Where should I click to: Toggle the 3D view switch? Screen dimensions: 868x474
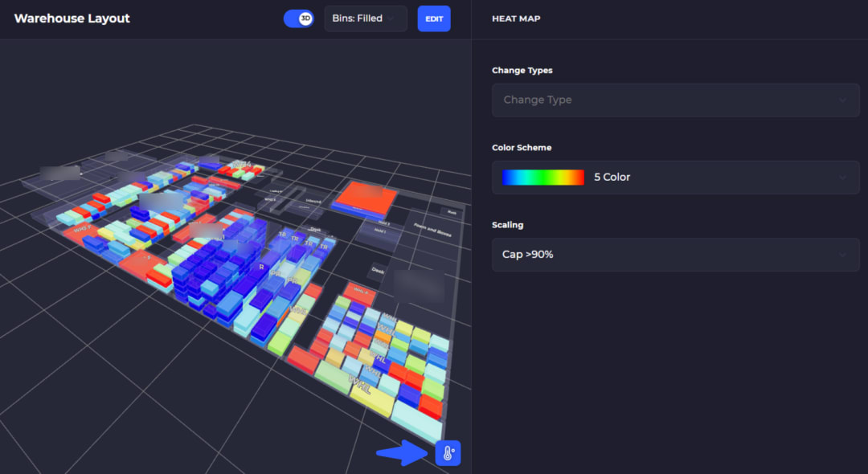click(298, 18)
